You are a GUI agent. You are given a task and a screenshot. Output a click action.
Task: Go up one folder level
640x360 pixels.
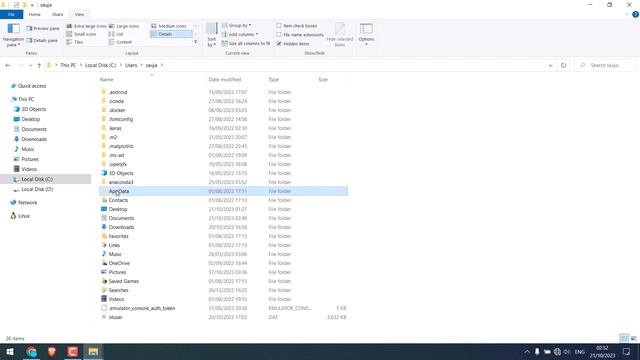pyautogui.click(x=39, y=65)
